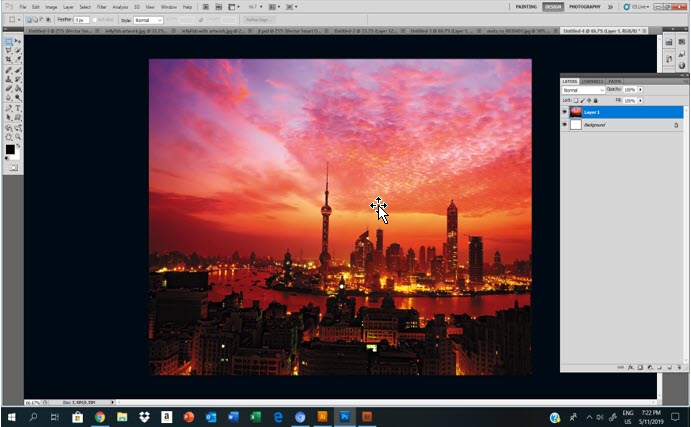Click the Design workspace button
This screenshot has height=427, width=691.
coord(553,7)
